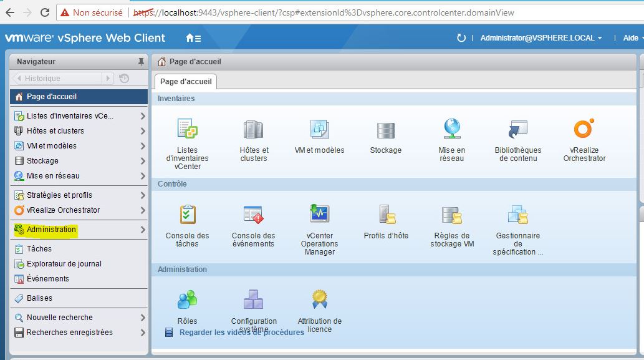Expand Nouvelle recherche chevron
Image resolution: width=644 pixels, height=360 pixels.
pyautogui.click(x=143, y=317)
